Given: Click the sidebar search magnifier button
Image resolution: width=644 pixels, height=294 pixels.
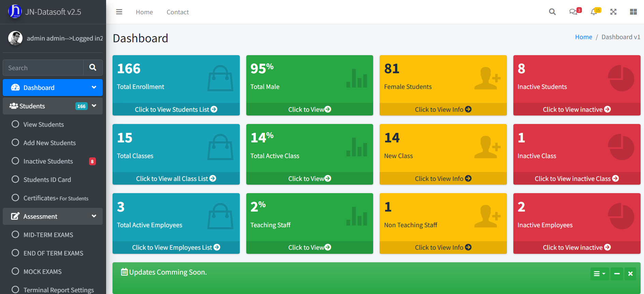Looking at the screenshot, I should (x=93, y=67).
